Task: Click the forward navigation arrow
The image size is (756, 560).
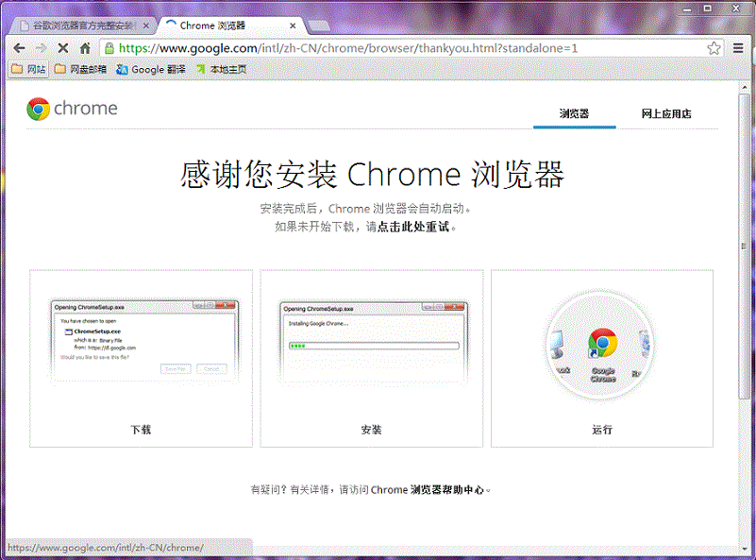Action: (42, 48)
